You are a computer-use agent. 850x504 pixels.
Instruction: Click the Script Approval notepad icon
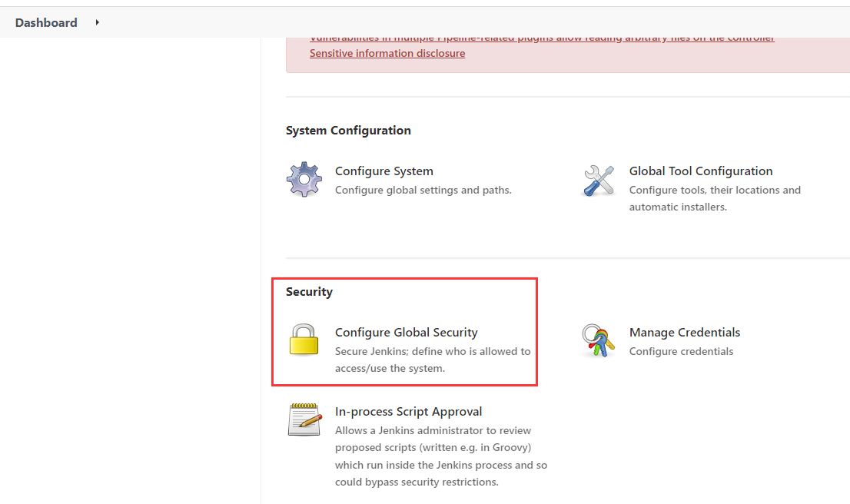[x=304, y=419]
